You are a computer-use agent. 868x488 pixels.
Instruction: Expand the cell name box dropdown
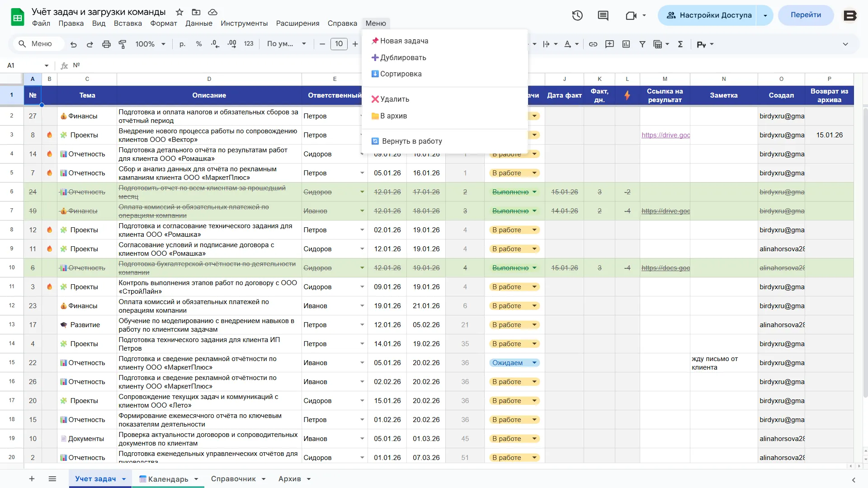point(46,66)
